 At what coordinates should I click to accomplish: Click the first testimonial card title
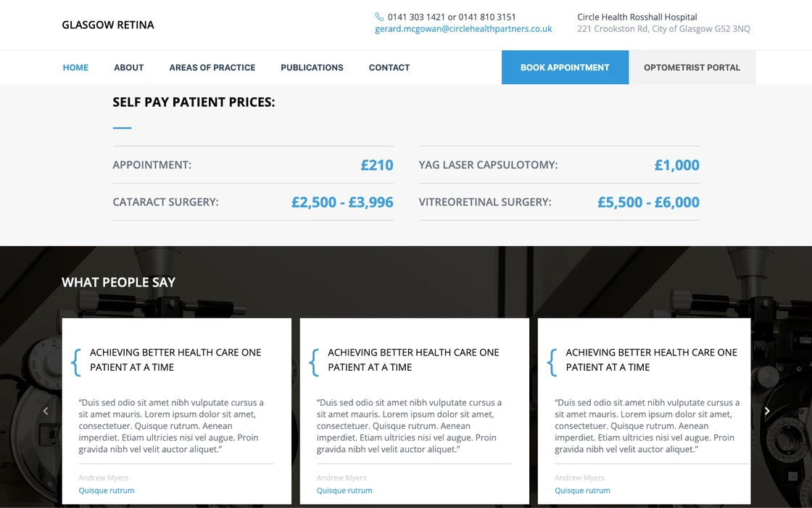pos(175,360)
